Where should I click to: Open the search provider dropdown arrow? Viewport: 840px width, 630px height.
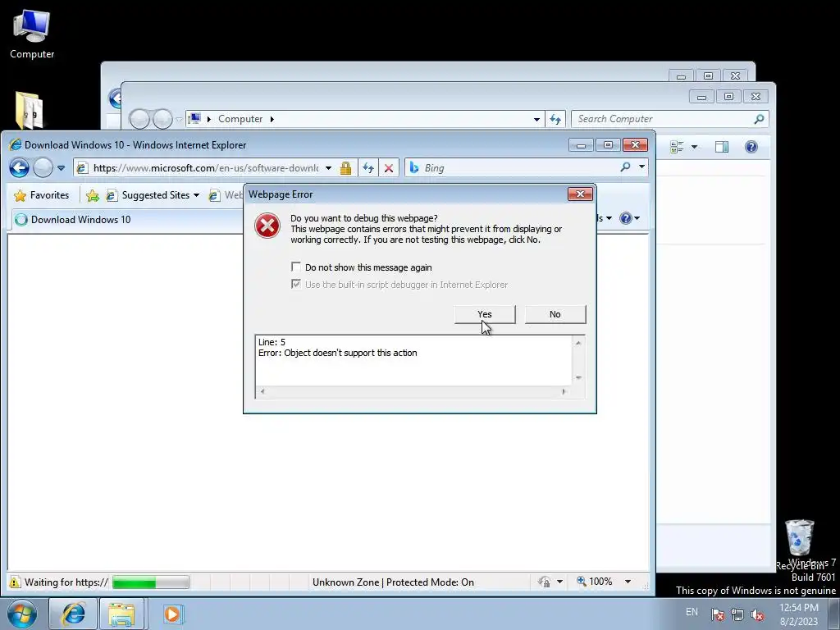641,167
